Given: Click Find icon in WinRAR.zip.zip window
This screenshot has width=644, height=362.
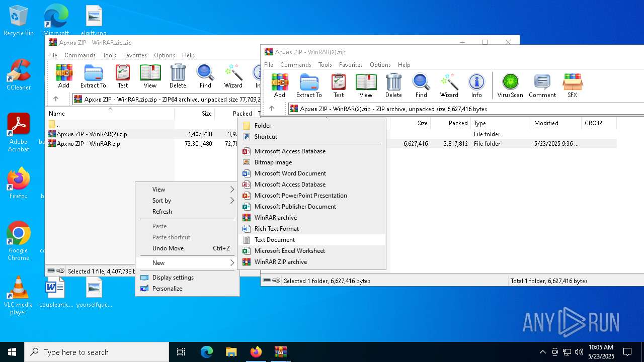Looking at the screenshot, I should [x=205, y=76].
